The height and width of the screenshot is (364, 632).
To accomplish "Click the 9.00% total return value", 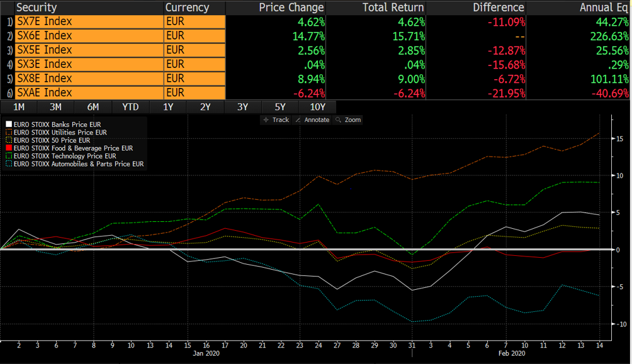I will (x=412, y=79).
